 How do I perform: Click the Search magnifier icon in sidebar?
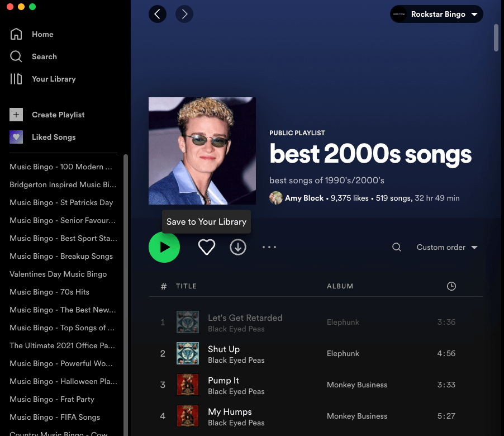[16, 56]
